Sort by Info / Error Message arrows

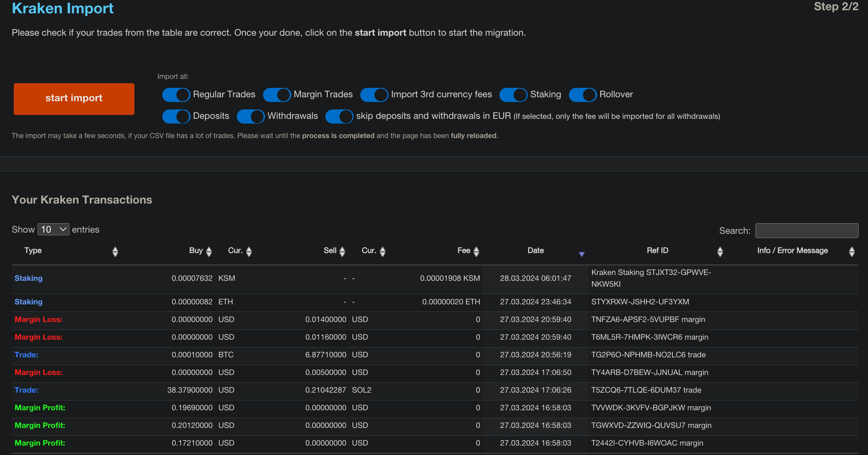click(852, 251)
